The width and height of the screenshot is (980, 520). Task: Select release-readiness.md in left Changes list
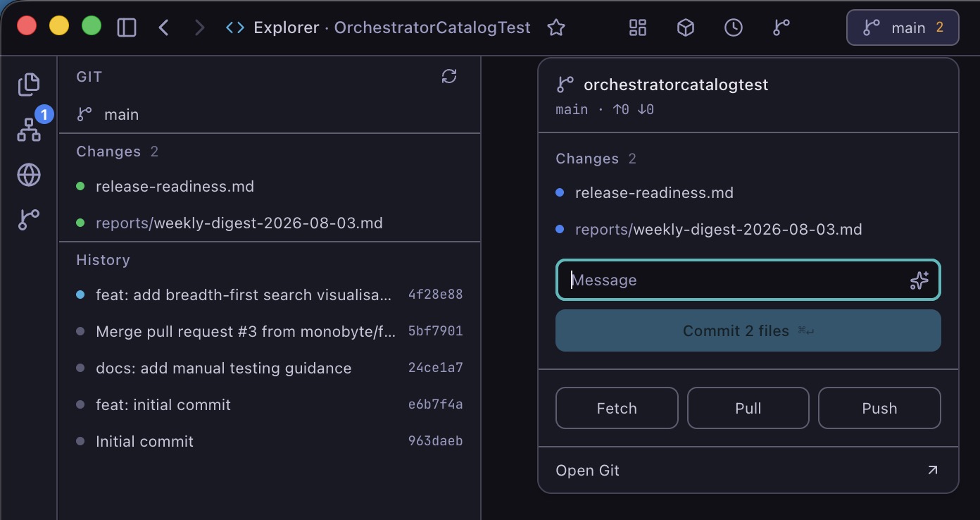click(270, 187)
